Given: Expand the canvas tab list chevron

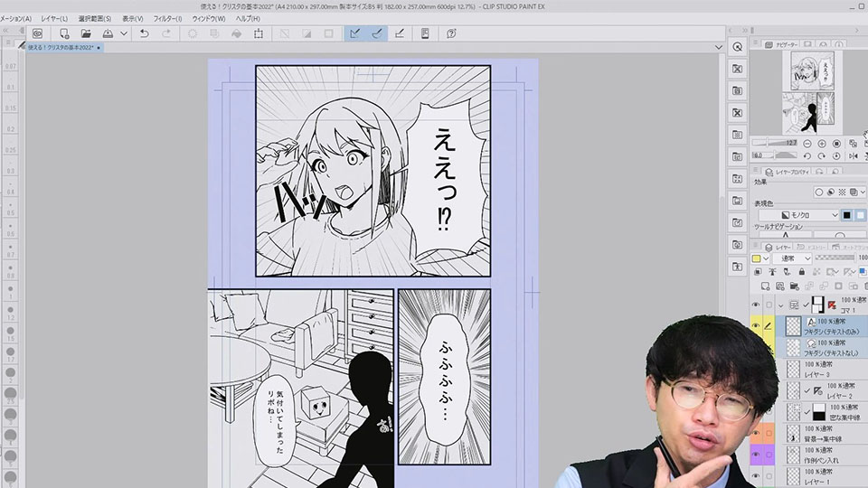Looking at the screenshot, I should (719, 48).
